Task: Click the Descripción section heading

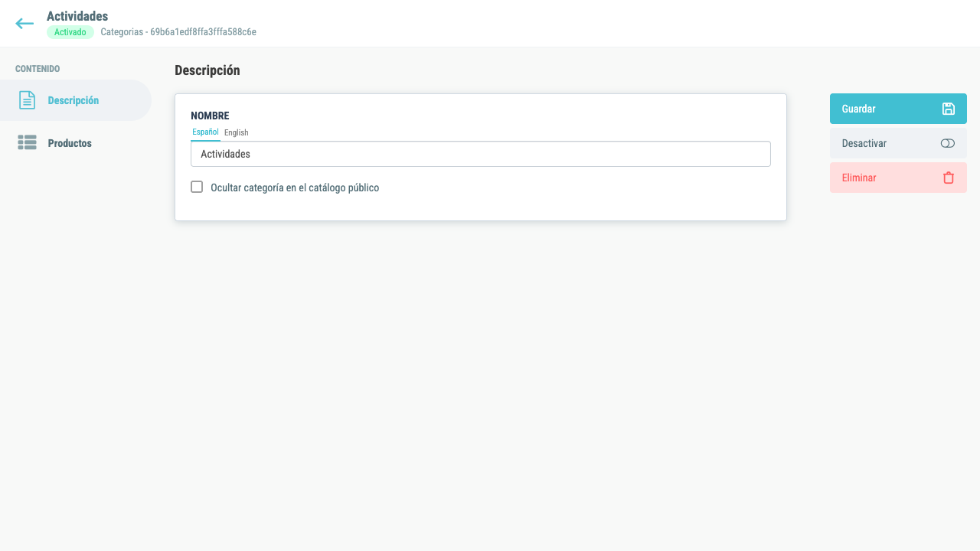Action: [207, 70]
